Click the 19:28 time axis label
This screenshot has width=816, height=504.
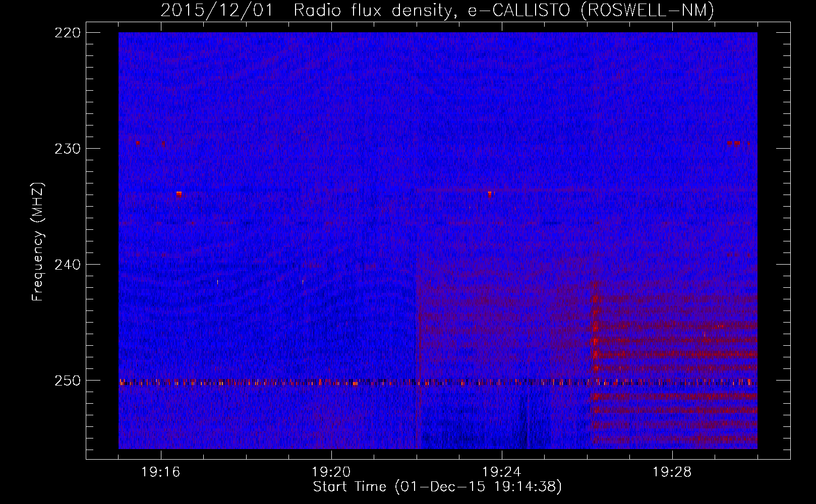672,472
